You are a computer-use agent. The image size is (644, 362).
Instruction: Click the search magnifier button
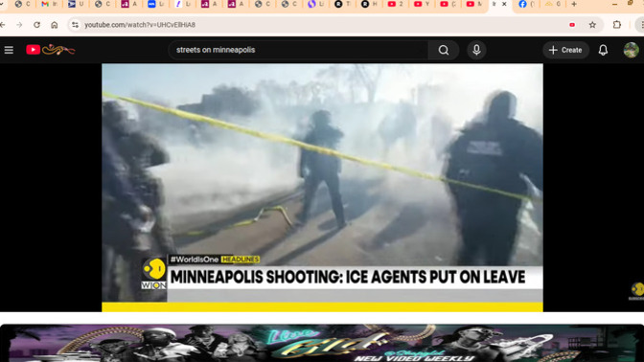[x=444, y=50]
